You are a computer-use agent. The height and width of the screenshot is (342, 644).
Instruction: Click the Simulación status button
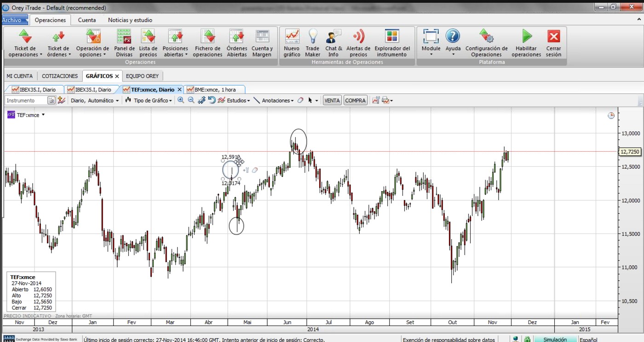(555, 339)
